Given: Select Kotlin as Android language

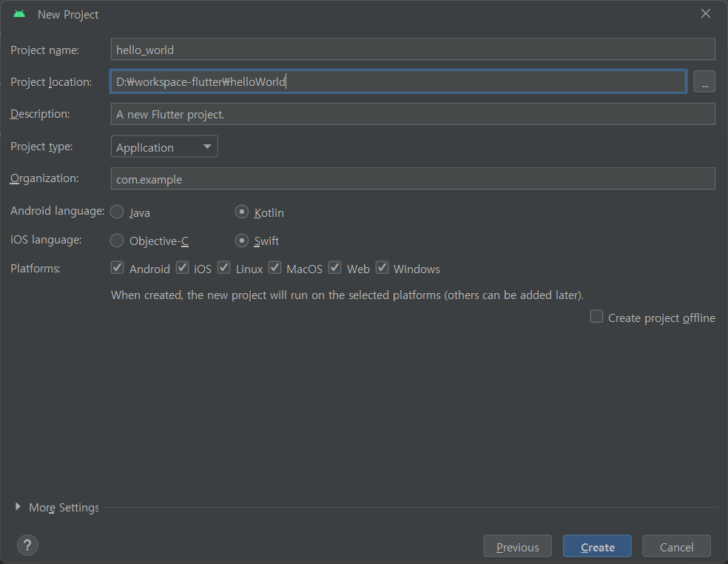Looking at the screenshot, I should [241, 212].
